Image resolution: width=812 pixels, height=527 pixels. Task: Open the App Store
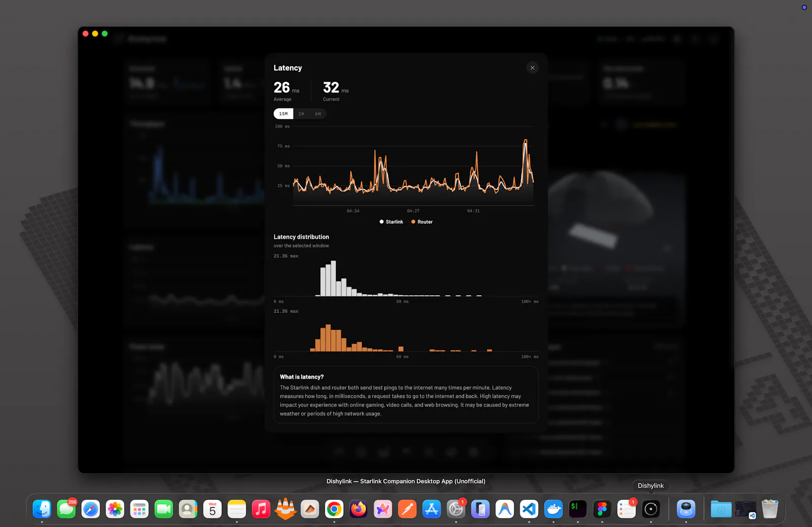(x=432, y=509)
